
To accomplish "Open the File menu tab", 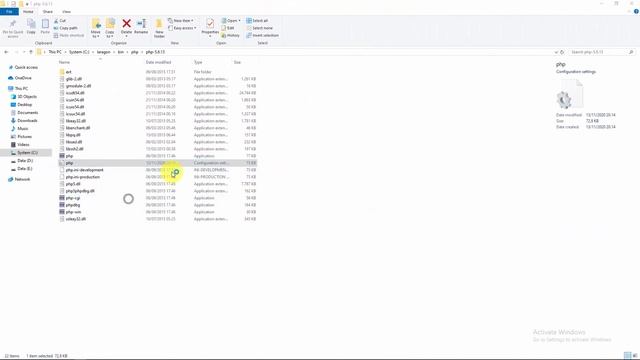I will point(9,12).
